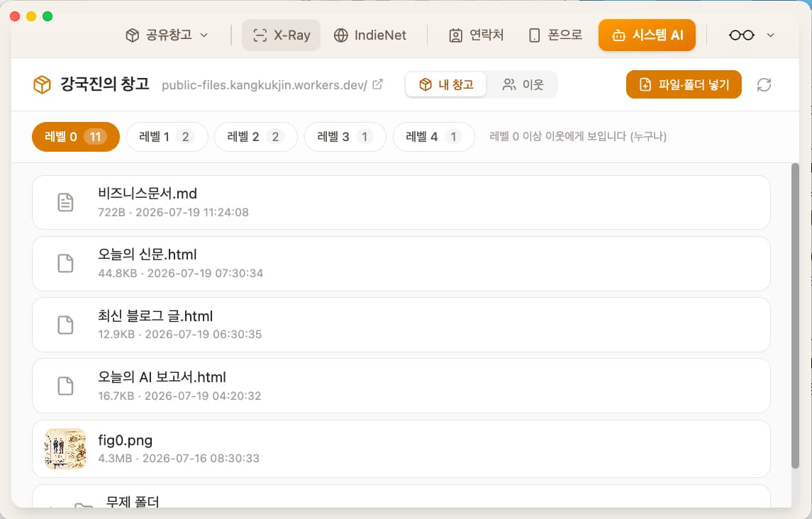812x519 pixels.
Task: Select the 폰으로 phone option
Action: 555,35
